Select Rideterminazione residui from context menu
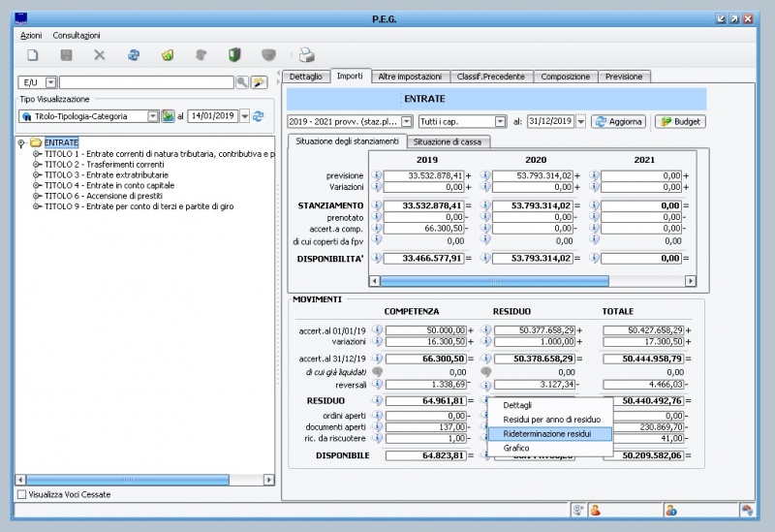 (547, 434)
